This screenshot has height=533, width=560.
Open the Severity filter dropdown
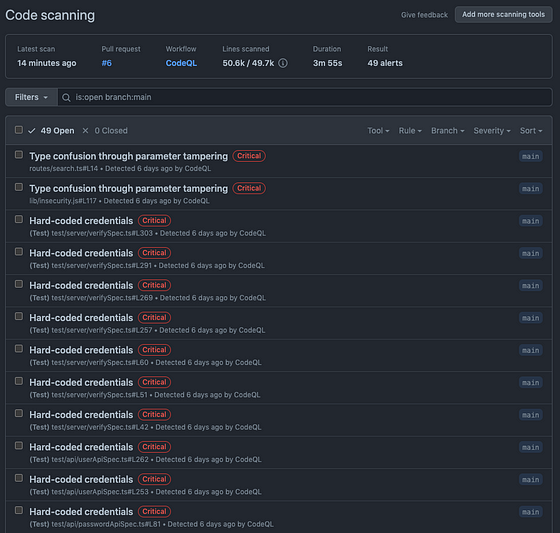click(492, 131)
